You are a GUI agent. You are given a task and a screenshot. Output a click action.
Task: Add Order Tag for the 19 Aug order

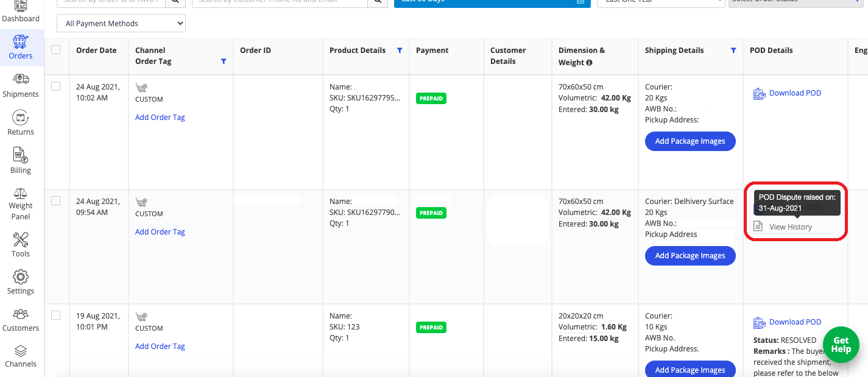pos(160,347)
